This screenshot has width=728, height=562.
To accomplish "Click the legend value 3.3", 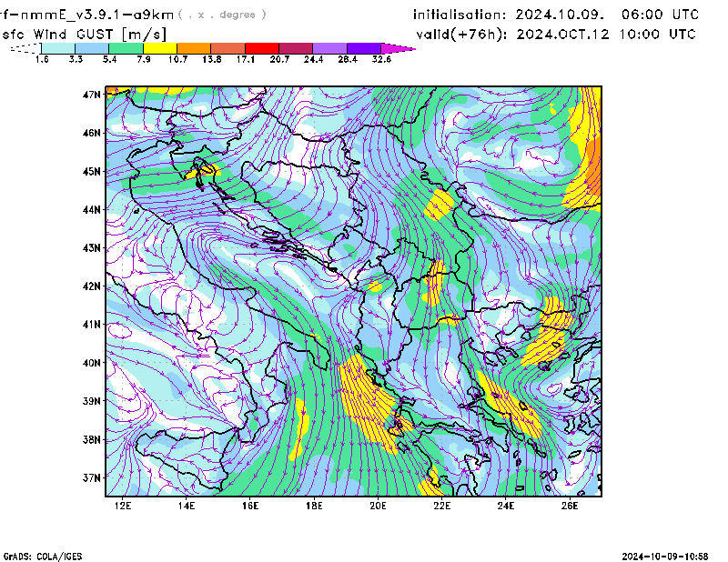I will coord(76,59).
